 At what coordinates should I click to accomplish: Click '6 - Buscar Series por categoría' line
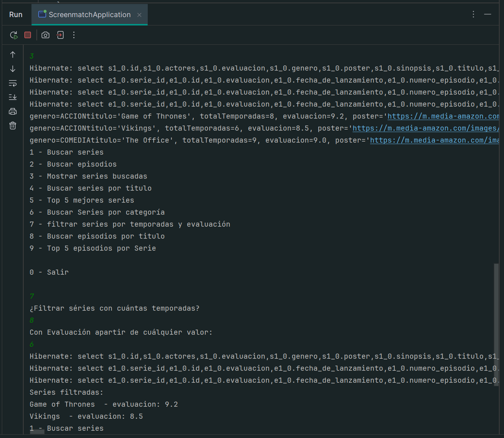[x=97, y=212]
